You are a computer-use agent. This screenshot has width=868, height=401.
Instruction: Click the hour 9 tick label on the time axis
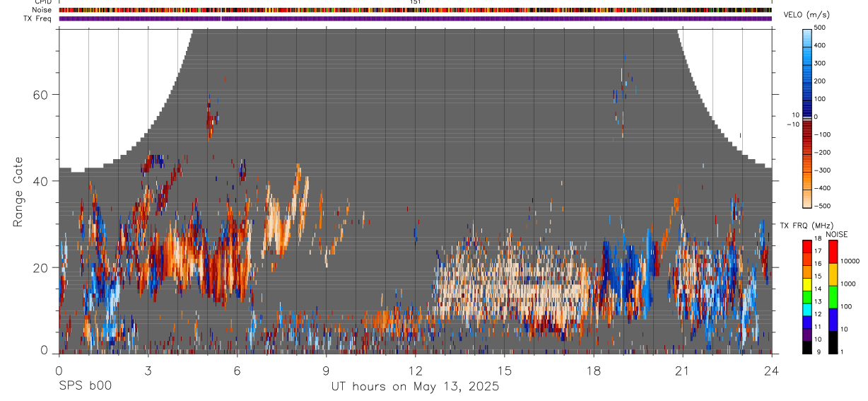coord(326,370)
